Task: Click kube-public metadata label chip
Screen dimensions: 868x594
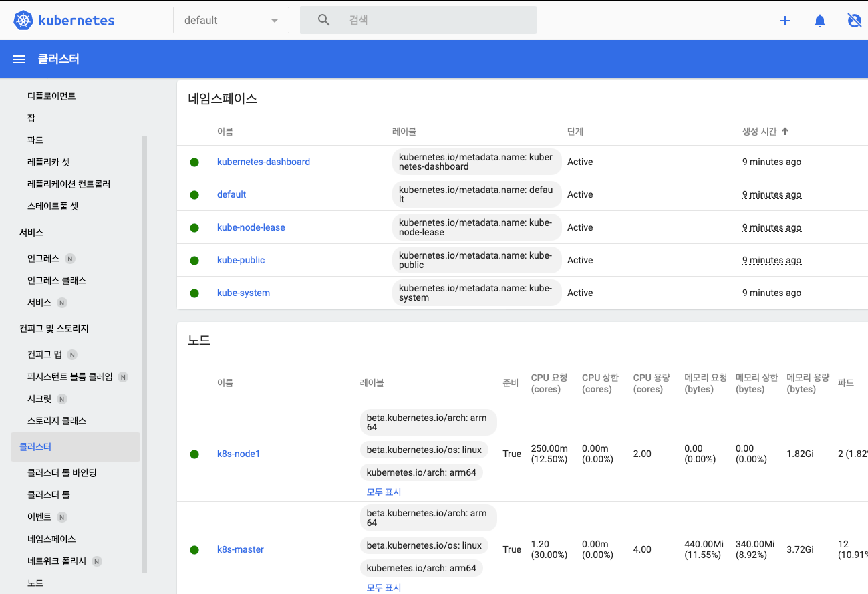Action: [x=477, y=261]
